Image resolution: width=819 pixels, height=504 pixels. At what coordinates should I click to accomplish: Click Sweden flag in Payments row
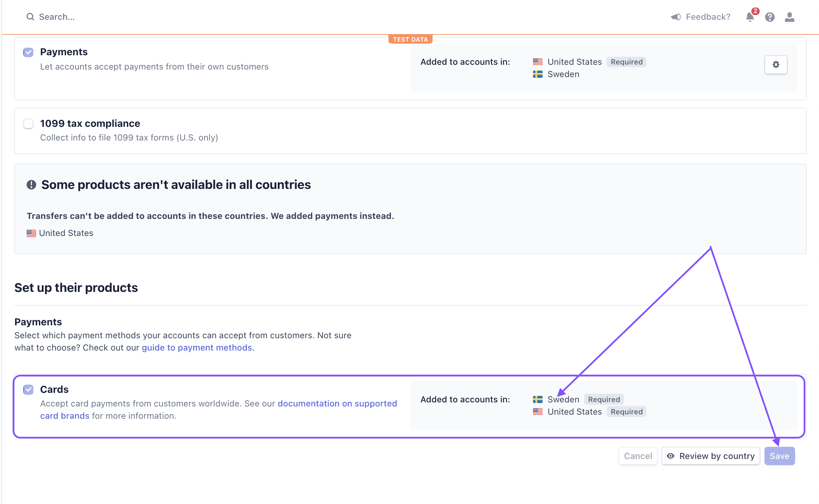pyautogui.click(x=538, y=74)
